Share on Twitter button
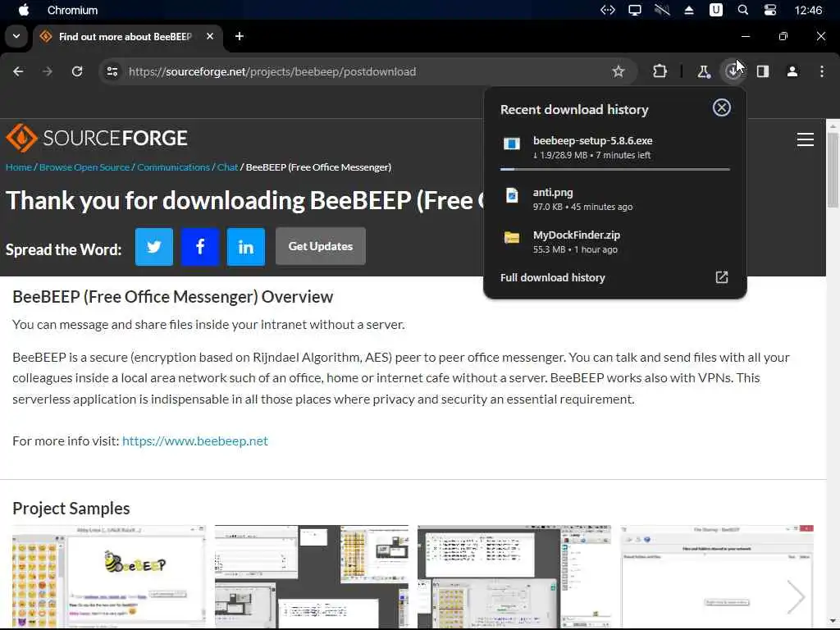The width and height of the screenshot is (840, 630). (154, 246)
